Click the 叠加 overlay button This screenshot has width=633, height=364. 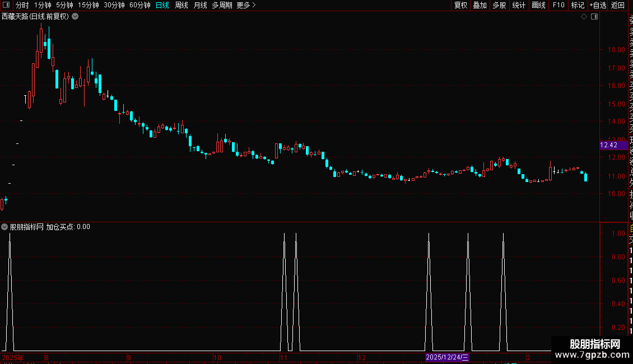click(480, 5)
